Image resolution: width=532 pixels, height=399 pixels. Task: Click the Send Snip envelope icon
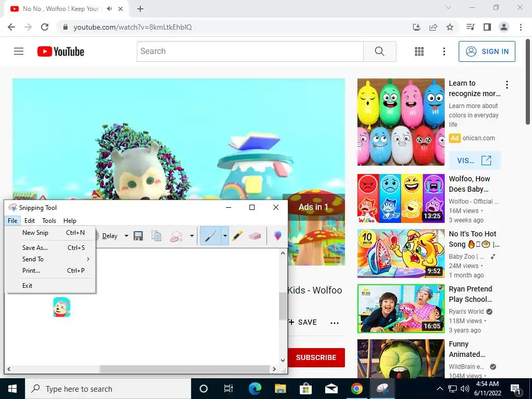pyautogui.click(x=176, y=236)
